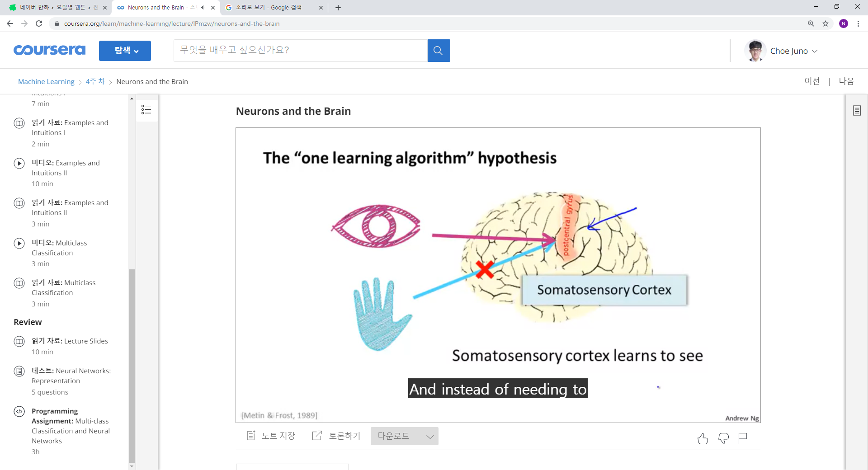Focus the course search input field
The image size is (868, 470).
(x=301, y=50)
